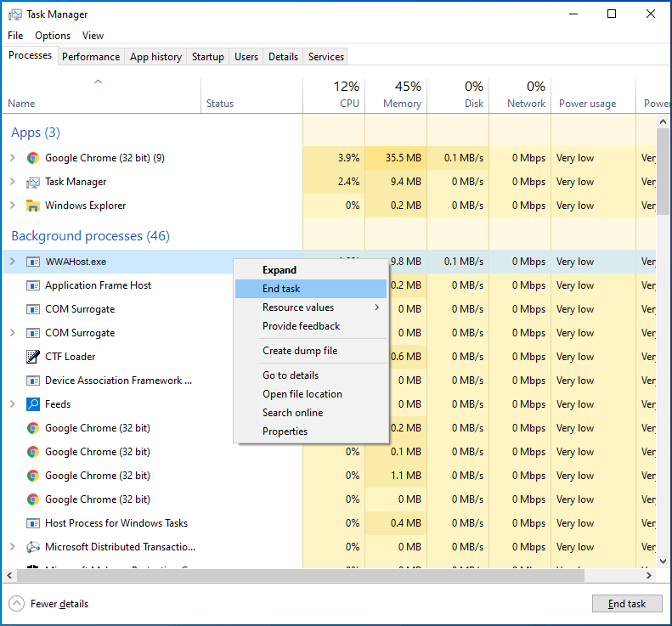
Task: Sort by the Status column header
Action: [252, 95]
